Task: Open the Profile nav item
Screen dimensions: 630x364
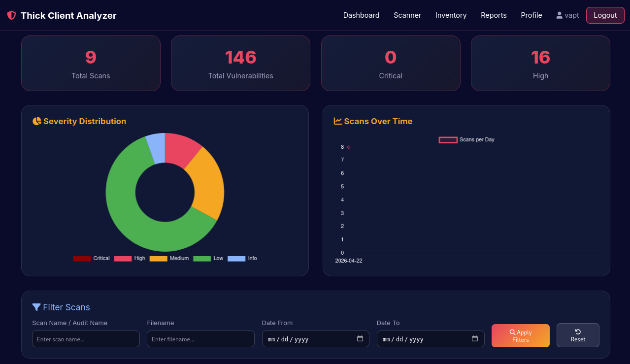Action: click(531, 15)
